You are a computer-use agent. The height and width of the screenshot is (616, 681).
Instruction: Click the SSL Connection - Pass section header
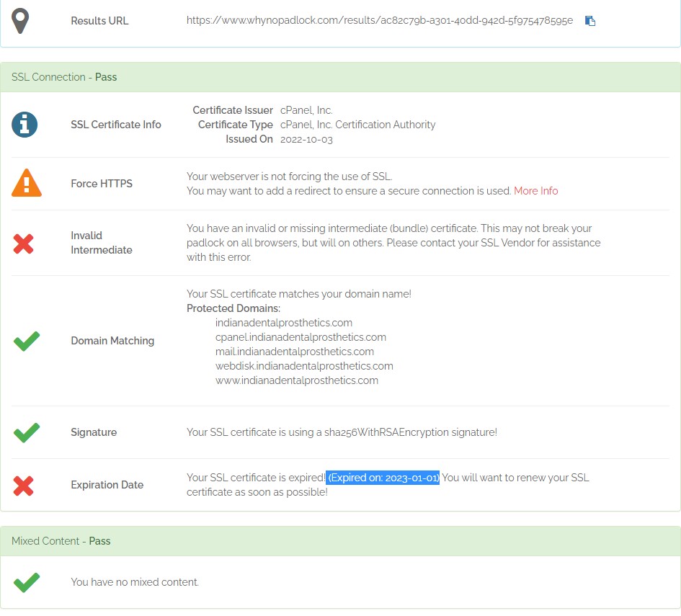click(x=64, y=77)
